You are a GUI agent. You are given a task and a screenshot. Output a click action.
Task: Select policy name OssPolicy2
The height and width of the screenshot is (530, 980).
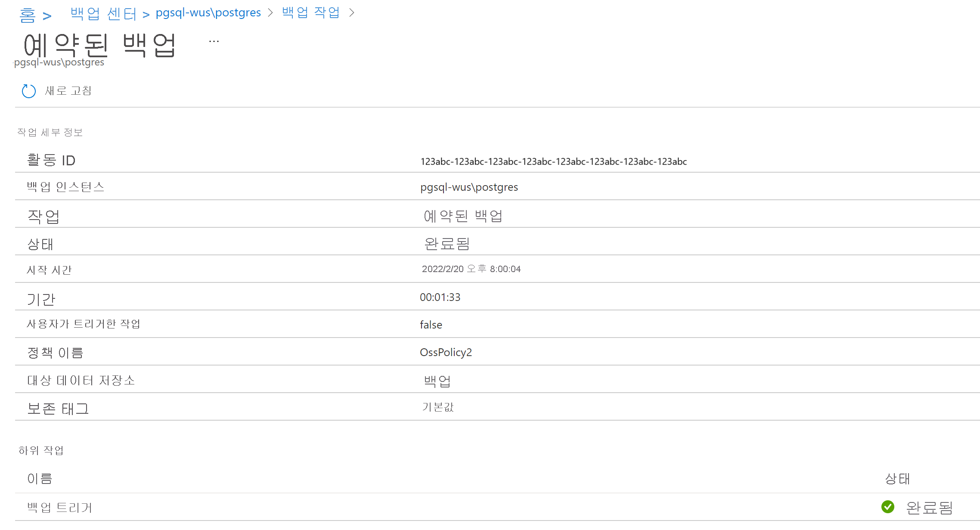[x=446, y=352]
